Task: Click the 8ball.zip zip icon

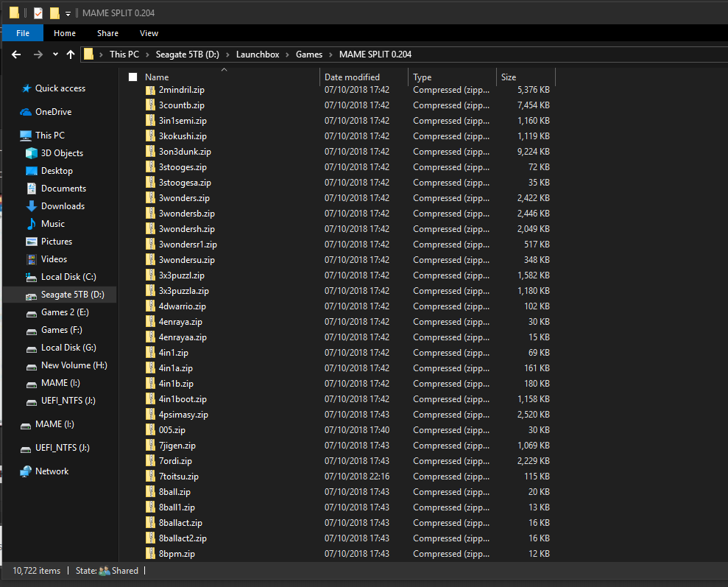Action: [x=150, y=492]
